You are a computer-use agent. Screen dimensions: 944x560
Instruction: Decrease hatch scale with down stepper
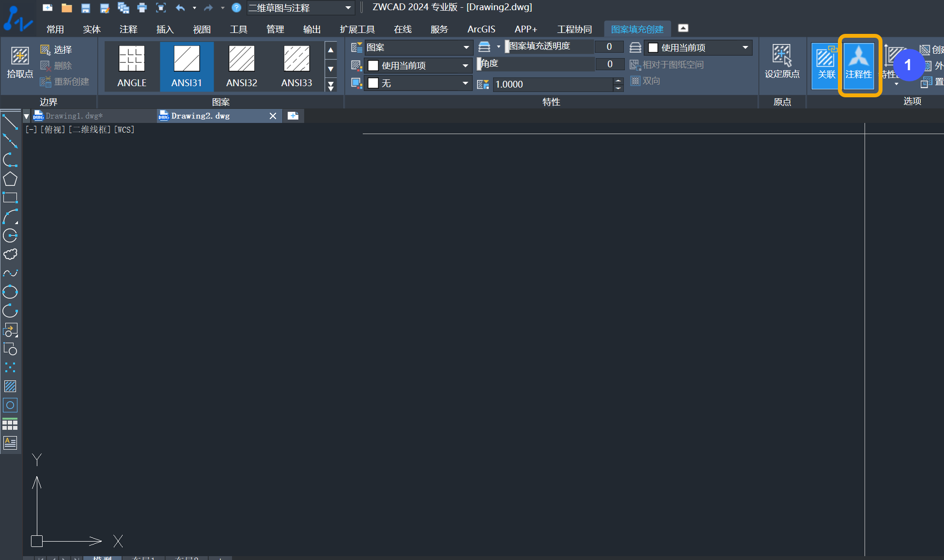[x=618, y=88]
